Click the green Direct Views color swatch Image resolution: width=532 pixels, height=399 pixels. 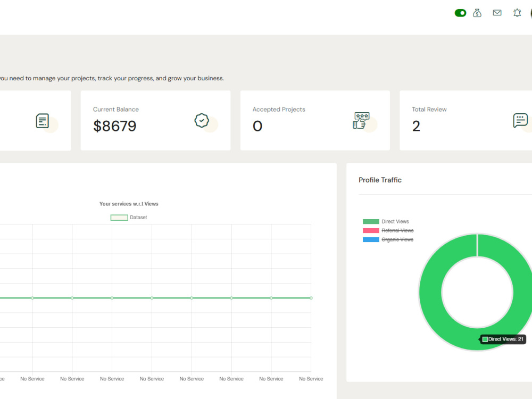371,221
